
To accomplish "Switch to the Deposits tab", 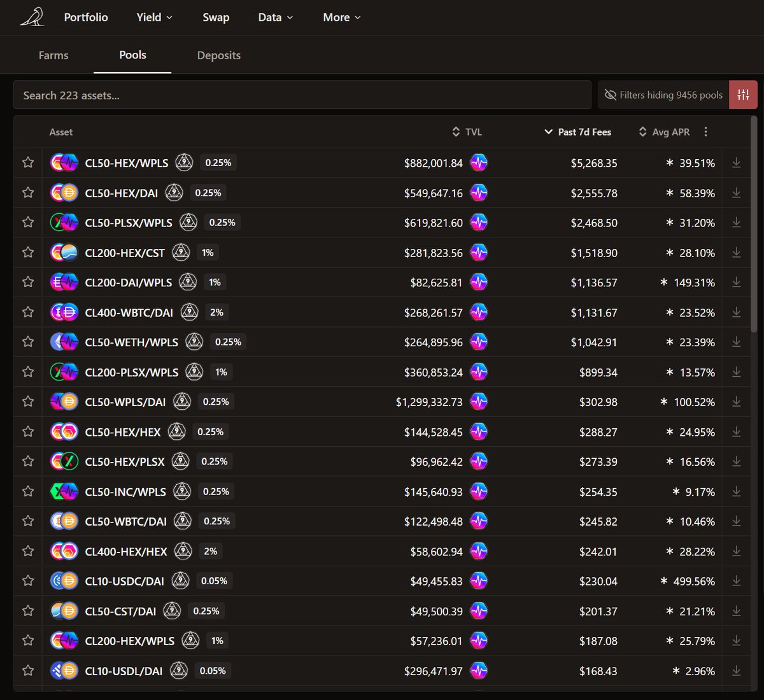I will click(x=219, y=55).
